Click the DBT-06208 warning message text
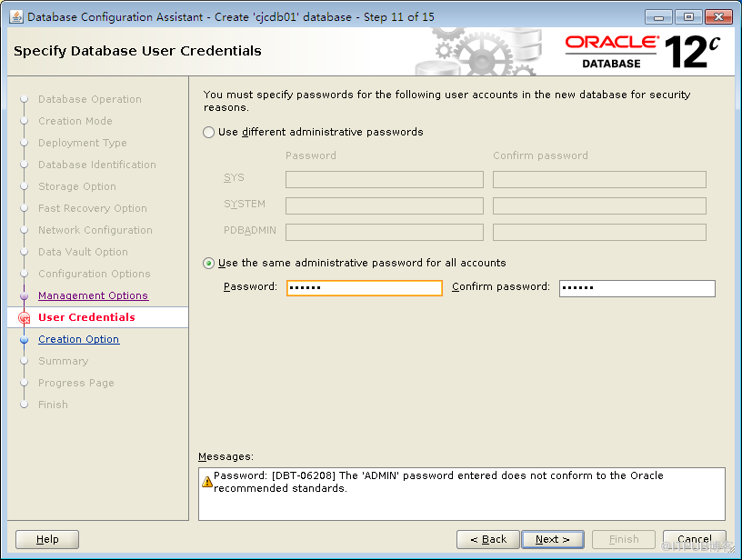Image resolution: width=742 pixels, height=560 pixels. point(438,482)
